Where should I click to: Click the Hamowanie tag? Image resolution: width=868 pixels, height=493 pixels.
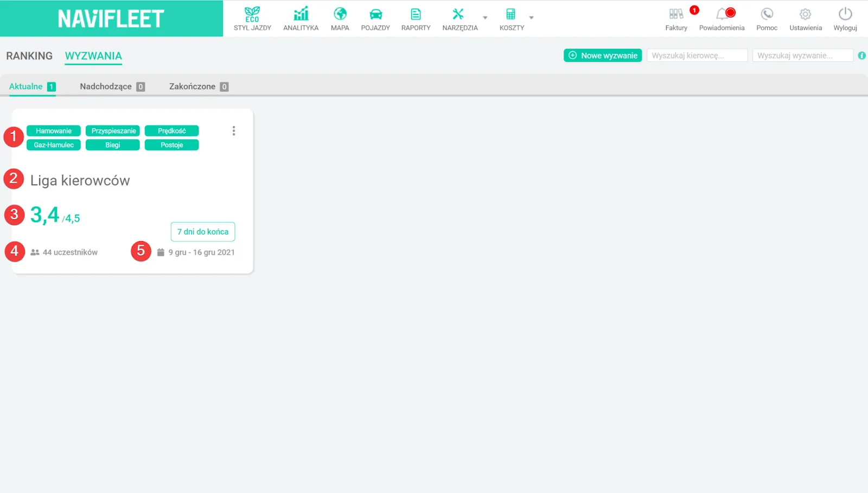(54, 131)
